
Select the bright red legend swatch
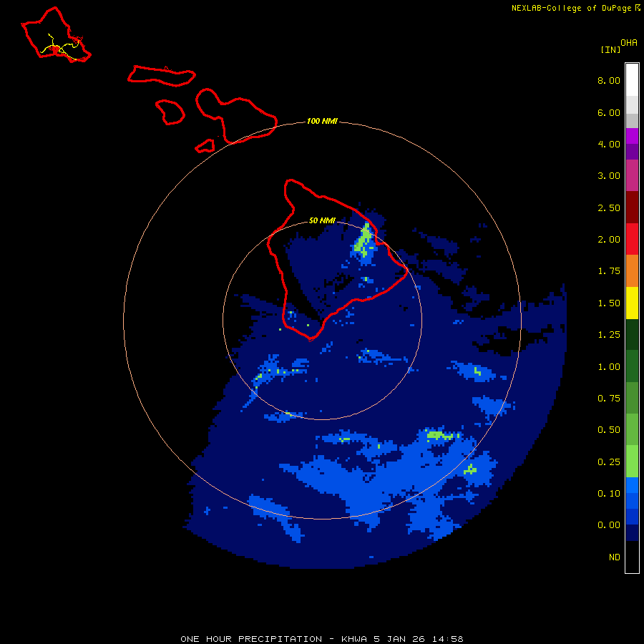632,239
